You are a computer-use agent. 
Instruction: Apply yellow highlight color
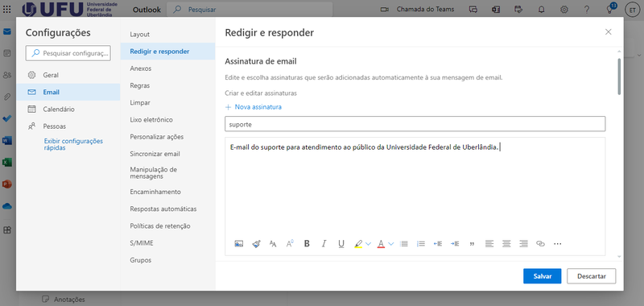tap(358, 244)
